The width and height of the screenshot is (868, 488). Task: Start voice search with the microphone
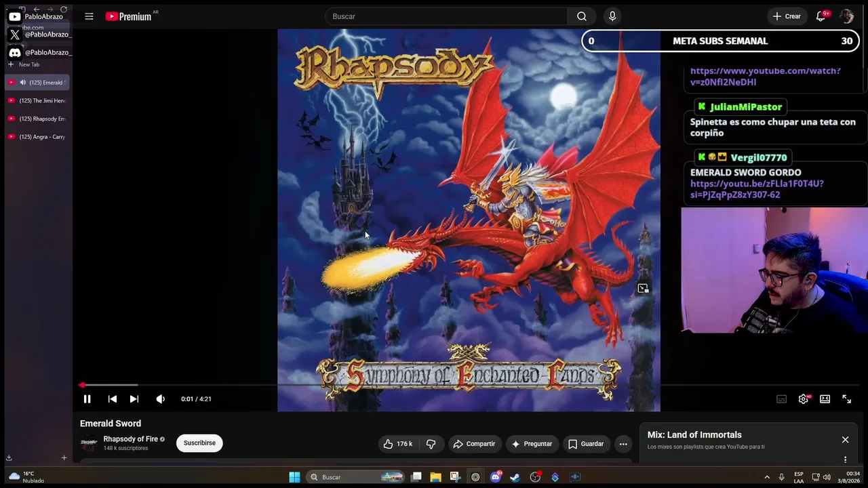click(612, 16)
